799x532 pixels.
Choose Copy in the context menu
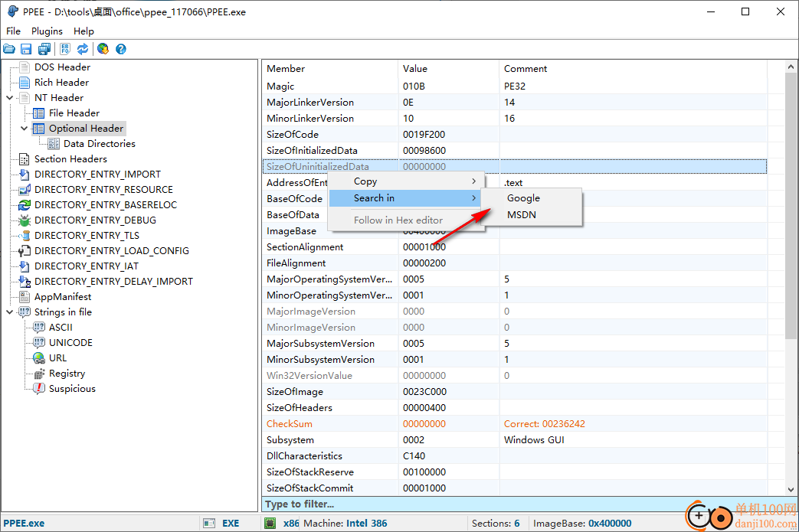405,181
